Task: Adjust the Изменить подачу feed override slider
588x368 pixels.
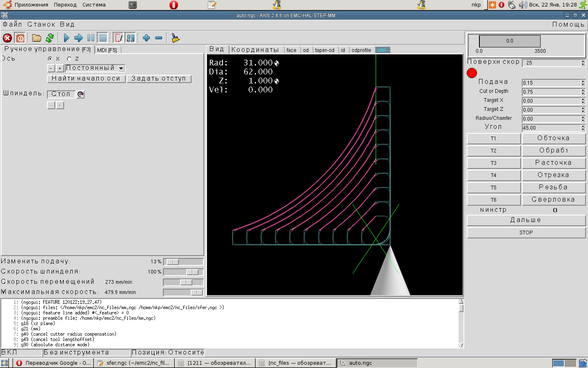Action: tap(173, 262)
